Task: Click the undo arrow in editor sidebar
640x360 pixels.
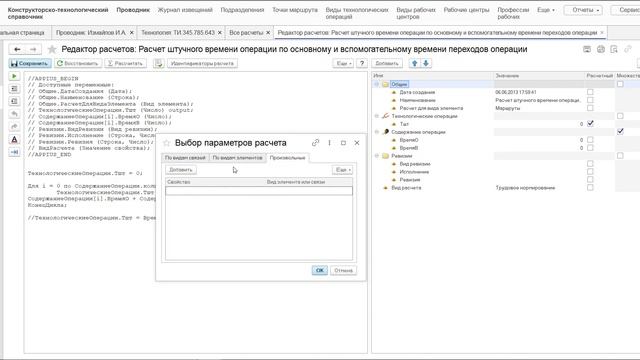Action: [x=14, y=114]
